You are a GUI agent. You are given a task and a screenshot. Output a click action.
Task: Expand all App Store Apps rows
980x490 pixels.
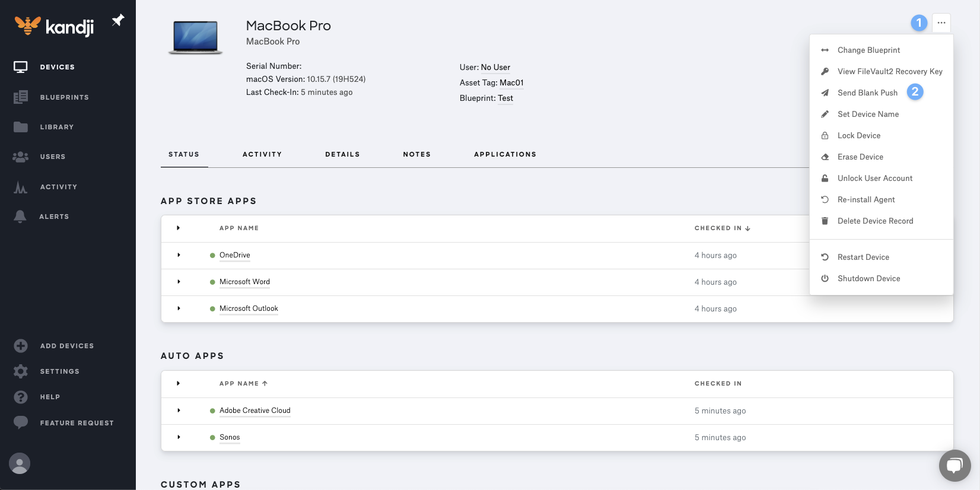178,228
